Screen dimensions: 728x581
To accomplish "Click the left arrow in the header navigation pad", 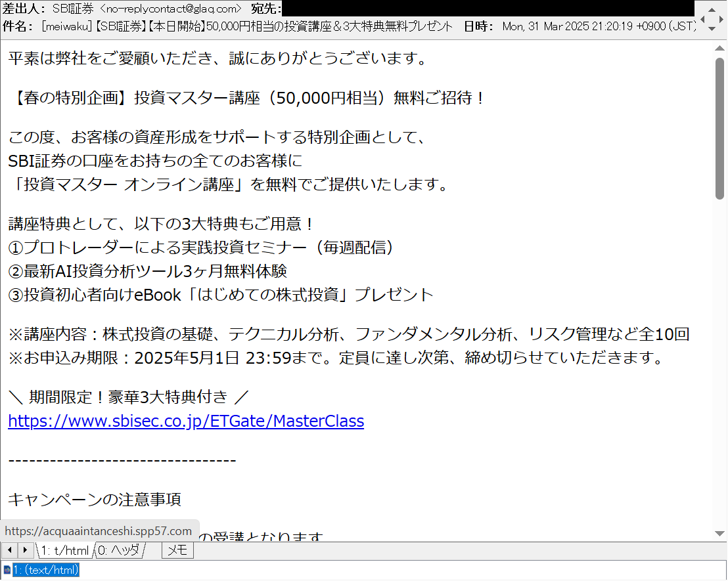I will (x=702, y=19).
